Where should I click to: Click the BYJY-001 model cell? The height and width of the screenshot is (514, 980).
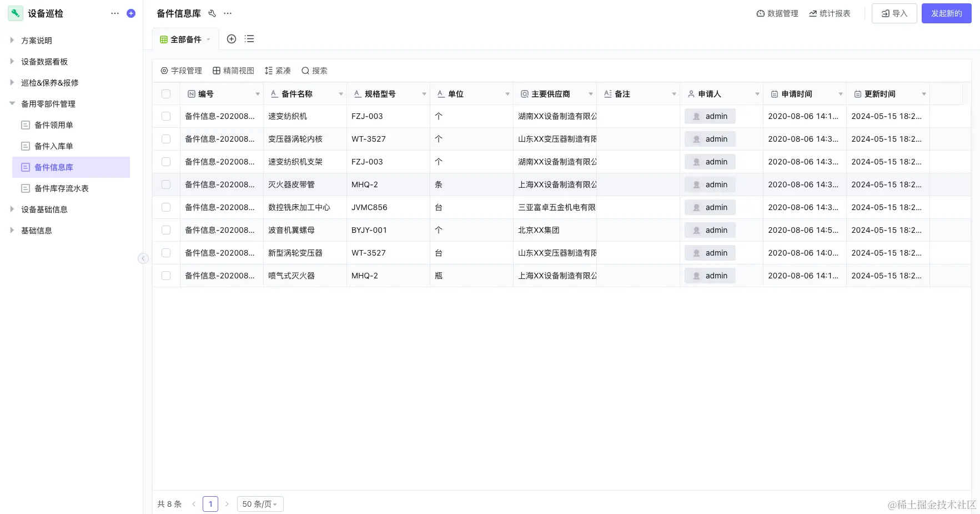[388, 230]
